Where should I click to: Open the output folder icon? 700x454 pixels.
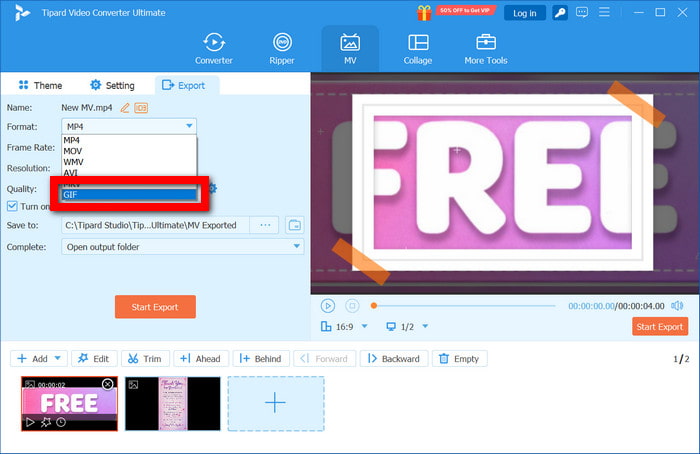tap(295, 225)
